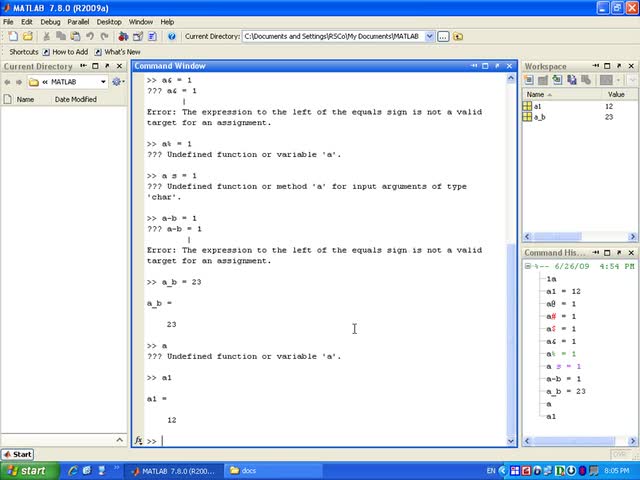
Task: Open the Desktop menu
Action: click(109, 22)
